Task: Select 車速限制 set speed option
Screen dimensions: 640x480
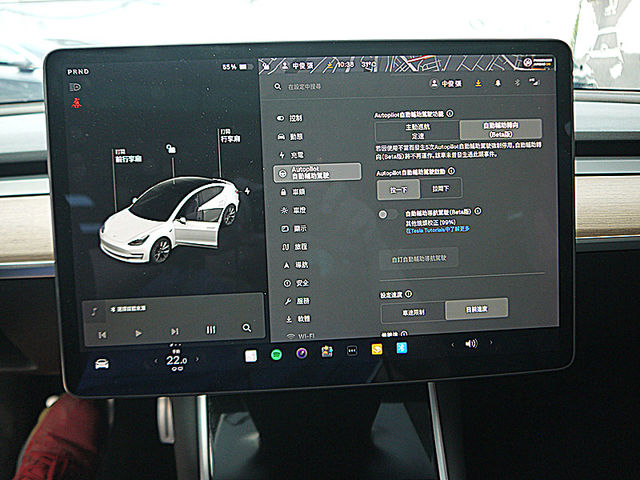Action: (x=413, y=313)
